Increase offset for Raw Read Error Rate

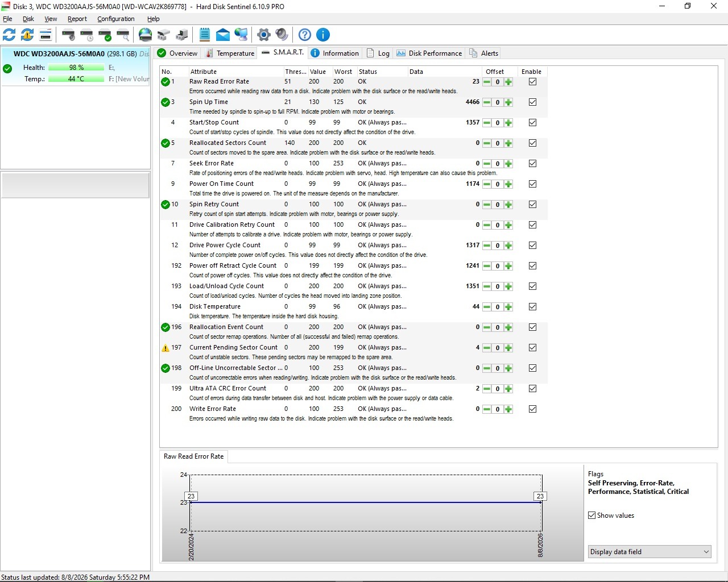508,82
